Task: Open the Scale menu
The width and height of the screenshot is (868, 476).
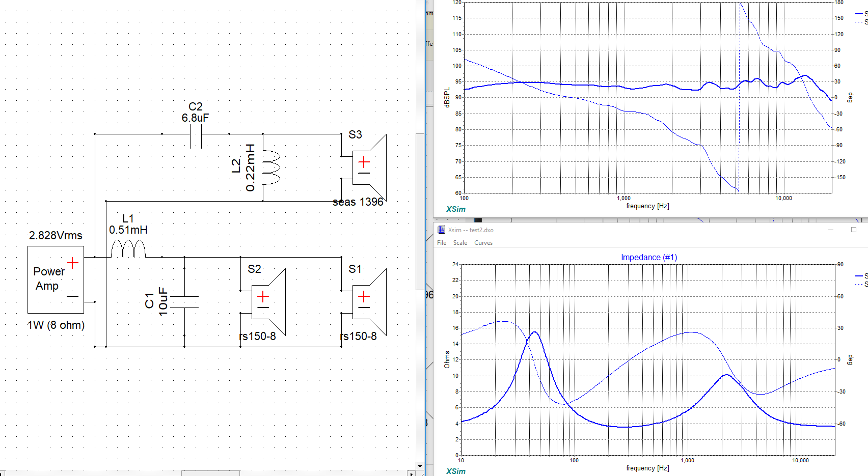Action: click(460, 243)
